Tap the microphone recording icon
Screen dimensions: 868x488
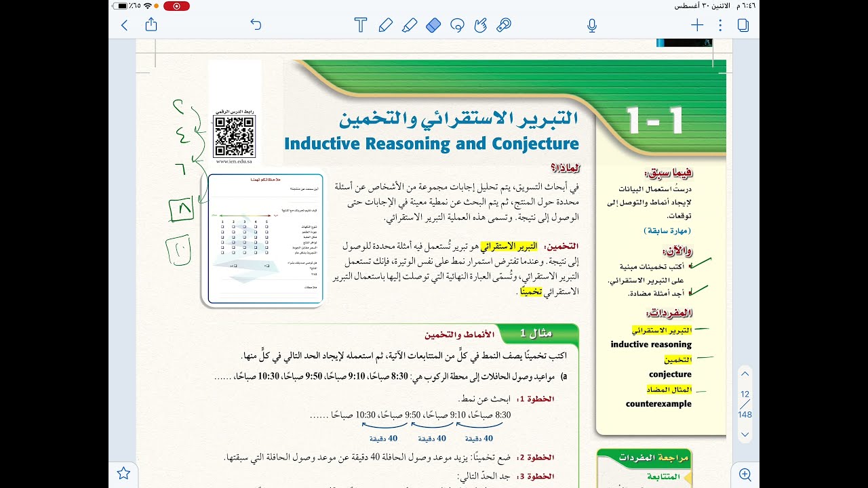coord(592,25)
